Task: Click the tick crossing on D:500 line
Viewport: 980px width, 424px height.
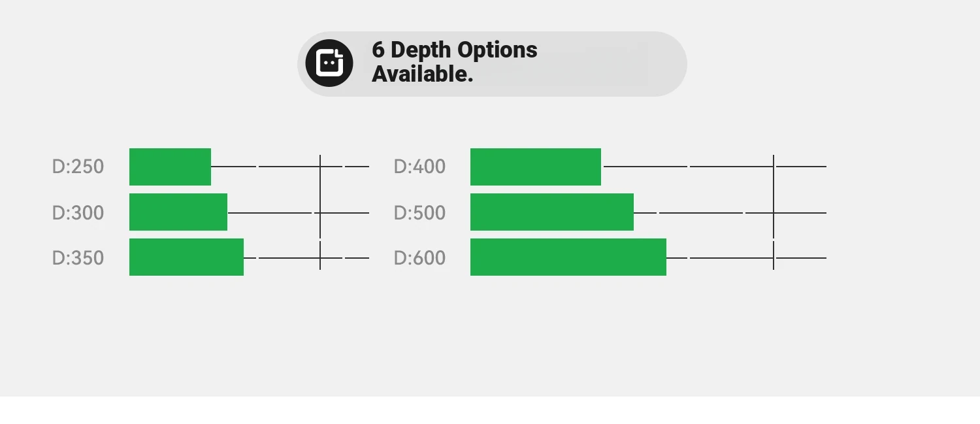Action: 774,213
